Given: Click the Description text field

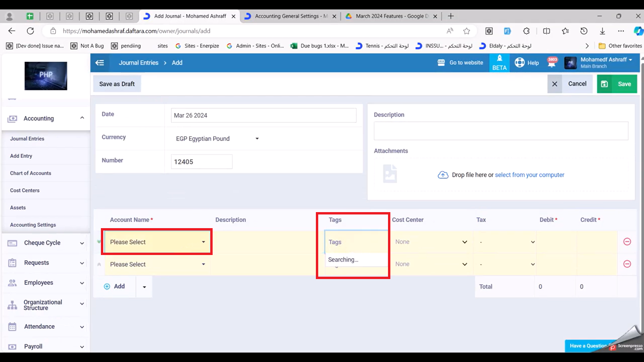Looking at the screenshot, I should pos(501,131).
